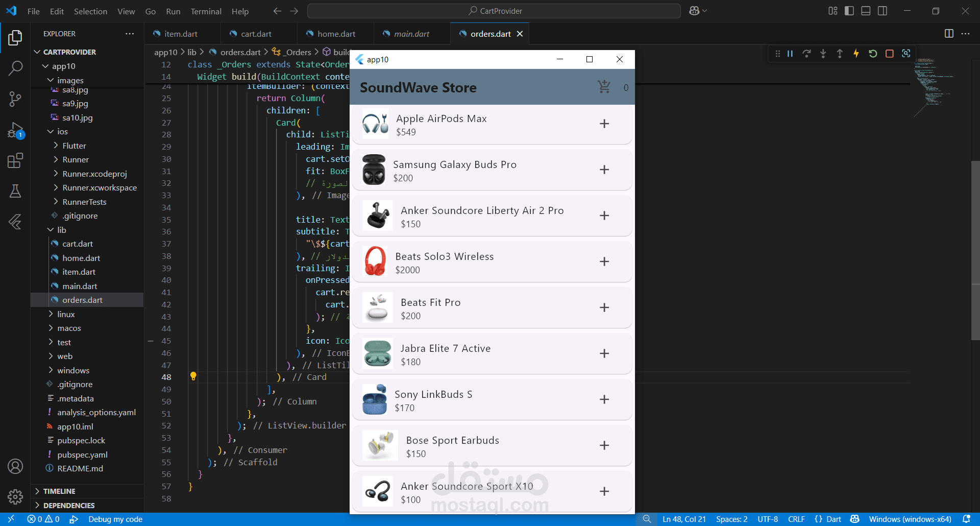
Task: Add Samsung Galaxy Buds Pro to cart
Action: tap(604, 170)
